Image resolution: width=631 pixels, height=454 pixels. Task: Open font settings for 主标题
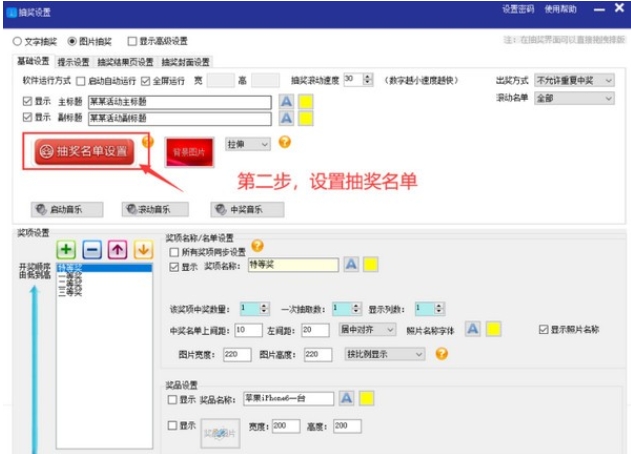pyautogui.click(x=286, y=101)
